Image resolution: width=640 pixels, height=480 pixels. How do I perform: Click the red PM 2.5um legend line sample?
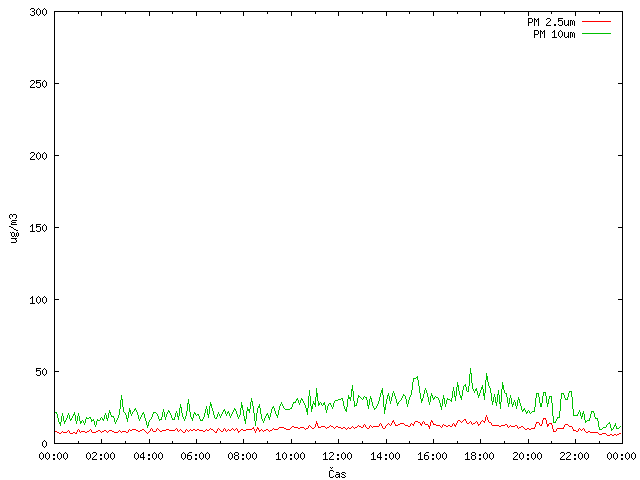coord(596,22)
